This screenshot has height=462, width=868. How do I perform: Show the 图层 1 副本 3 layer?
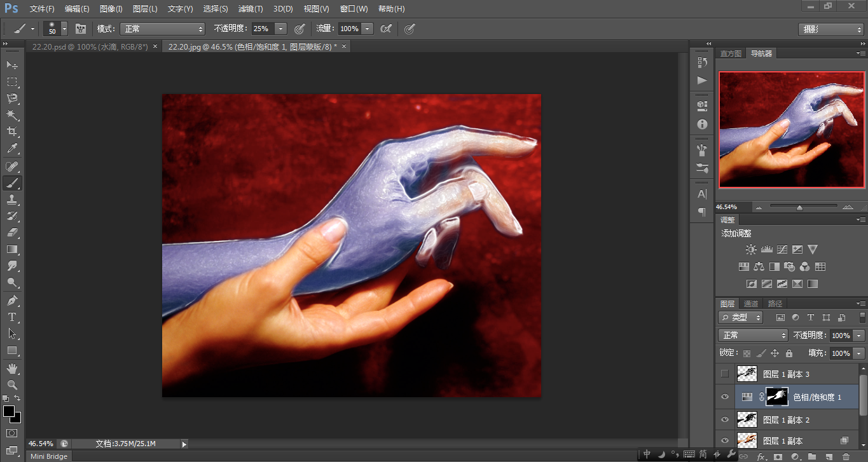(724, 374)
